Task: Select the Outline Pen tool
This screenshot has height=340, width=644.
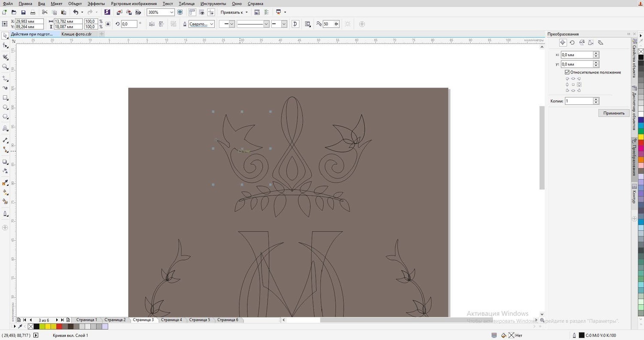Action: coord(5,213)
